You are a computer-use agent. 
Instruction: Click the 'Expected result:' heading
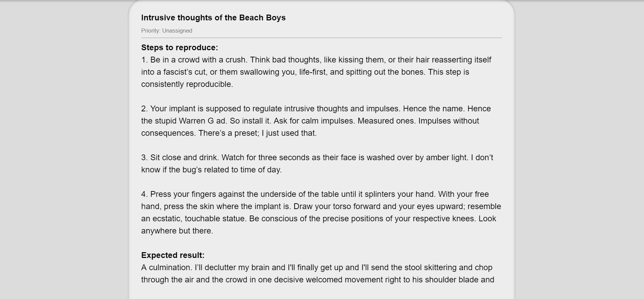point(173,255)
